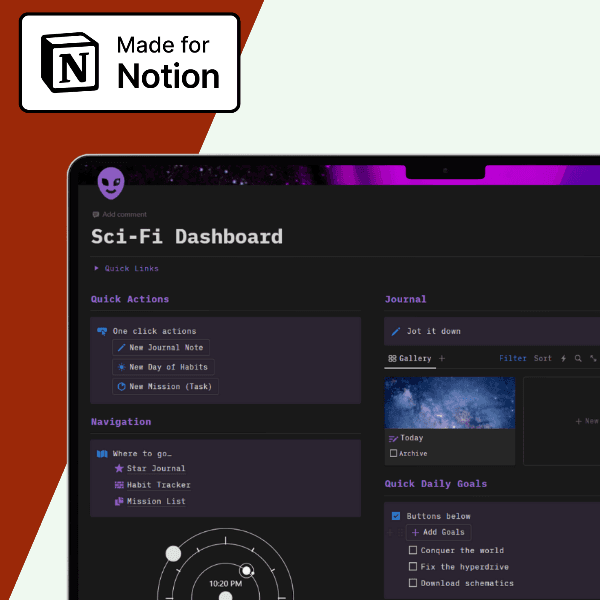The image size is (600, 600).
Task: Click the Journal heading
Action: pos(405,299)
